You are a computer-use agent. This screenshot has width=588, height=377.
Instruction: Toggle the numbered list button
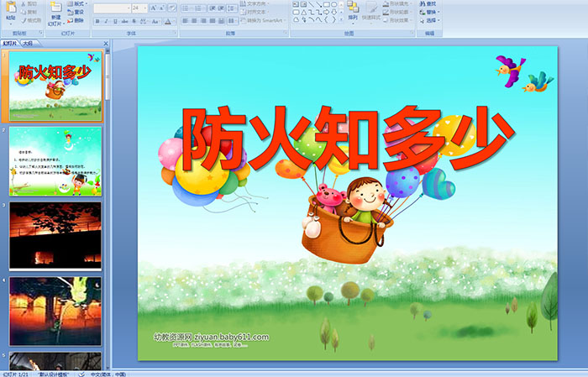coord(200,8)
